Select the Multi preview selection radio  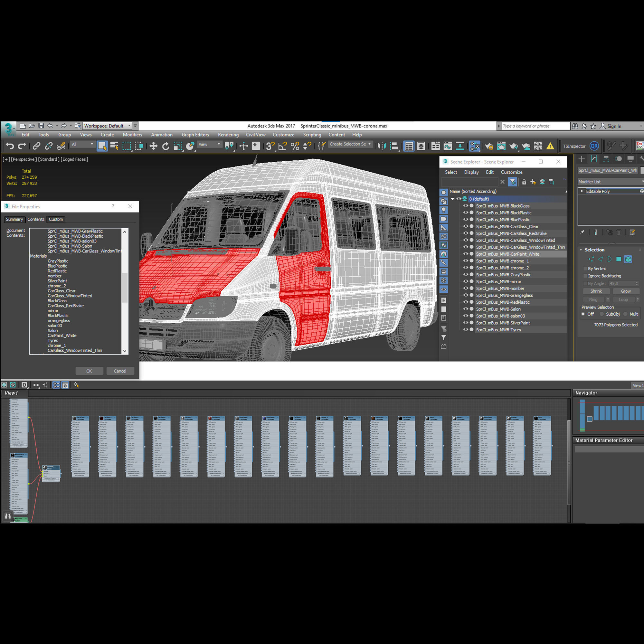625,314
